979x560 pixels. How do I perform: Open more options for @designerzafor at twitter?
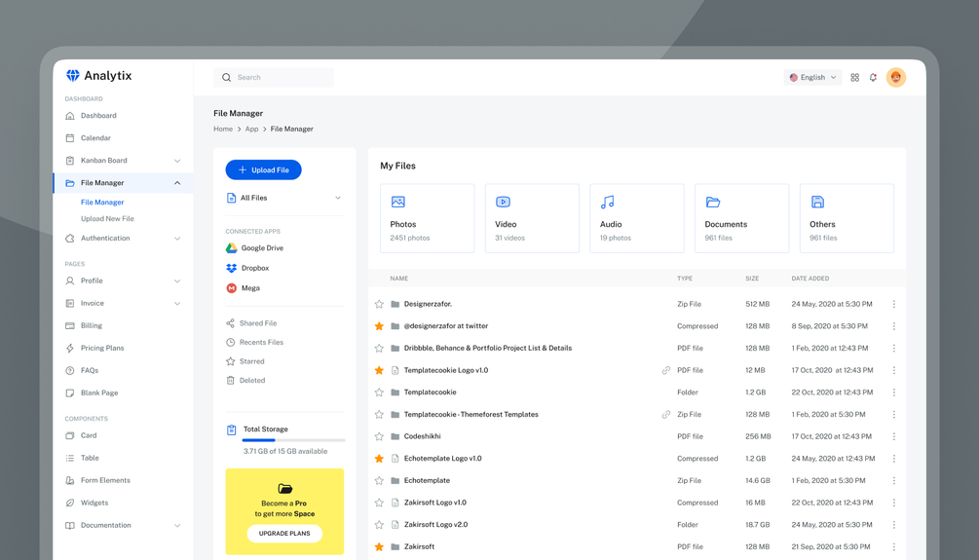point(894,326)
